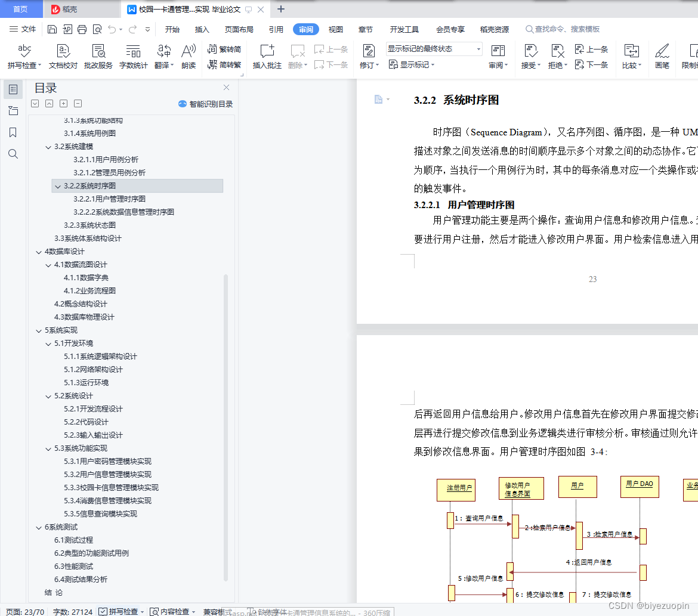Open the 显示标记的最终状态 dropdown

(434, 49)
